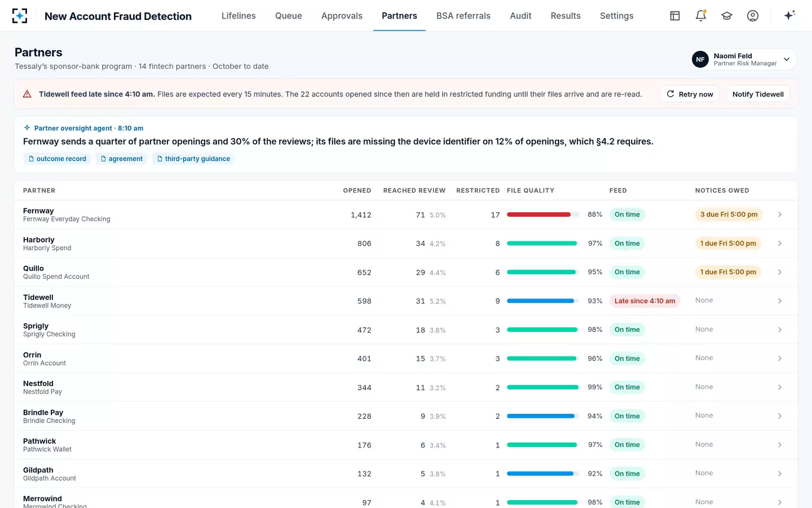Screen dimensions: 812x508
Task: Click Sprigly's 'On time' feed badge
Action: click(627, 330)
